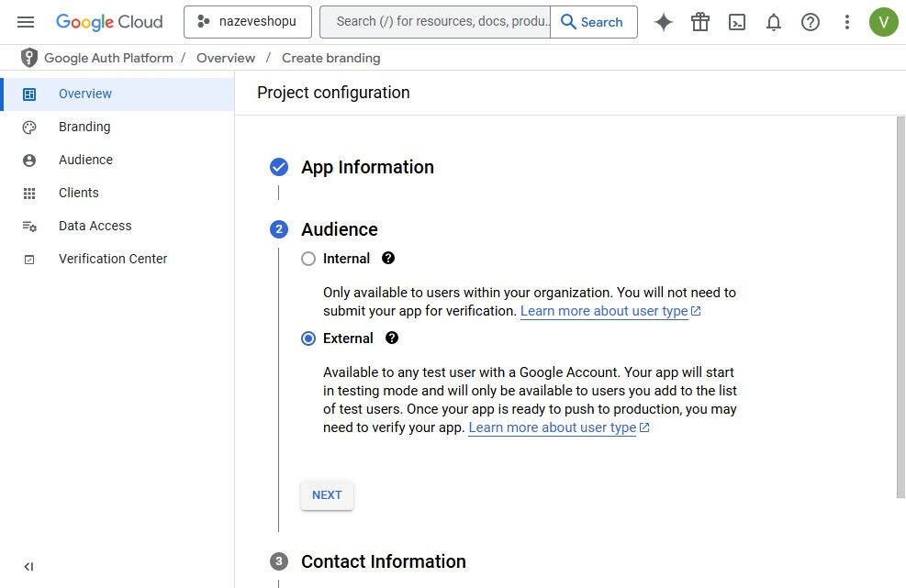The width and height of the screenshot is (906, 588).
Task: Click the Gemini AI sparkle icon
Action: [664, 22]
